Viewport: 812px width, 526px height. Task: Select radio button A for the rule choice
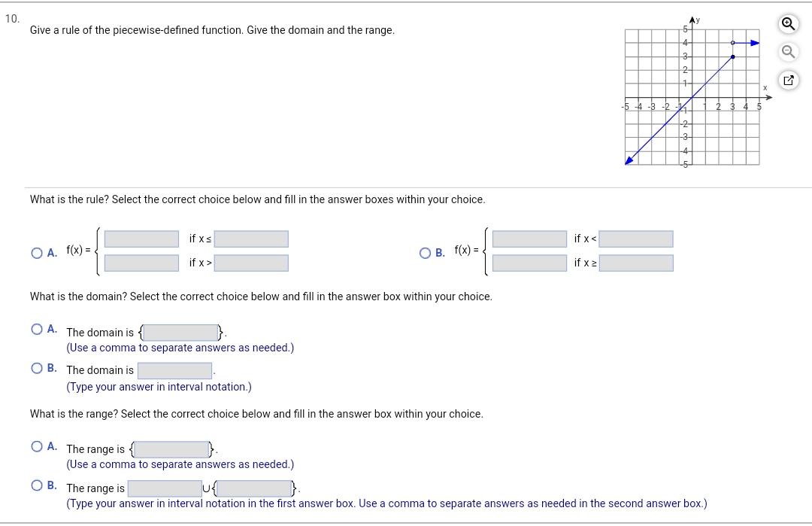click(35, 253)
